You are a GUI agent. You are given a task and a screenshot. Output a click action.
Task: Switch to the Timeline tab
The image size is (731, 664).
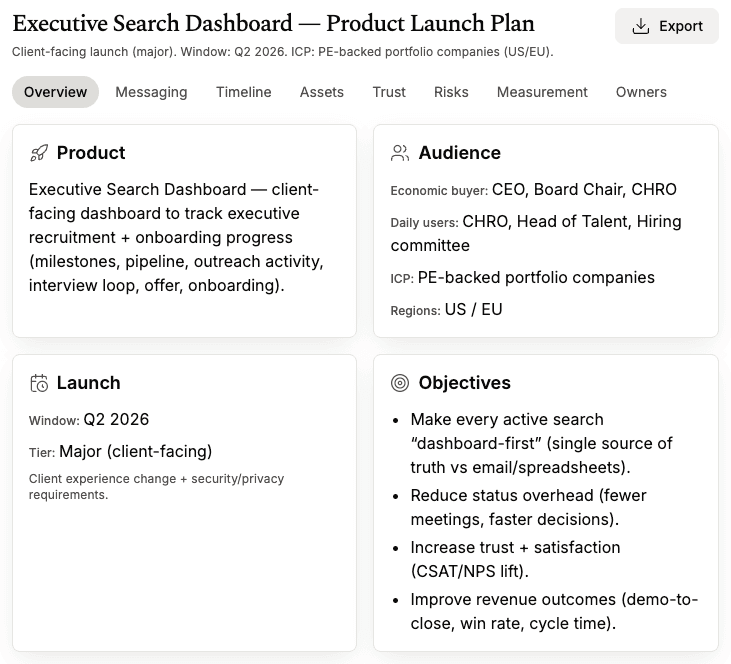pyautogui.click(x=243, y=92)
